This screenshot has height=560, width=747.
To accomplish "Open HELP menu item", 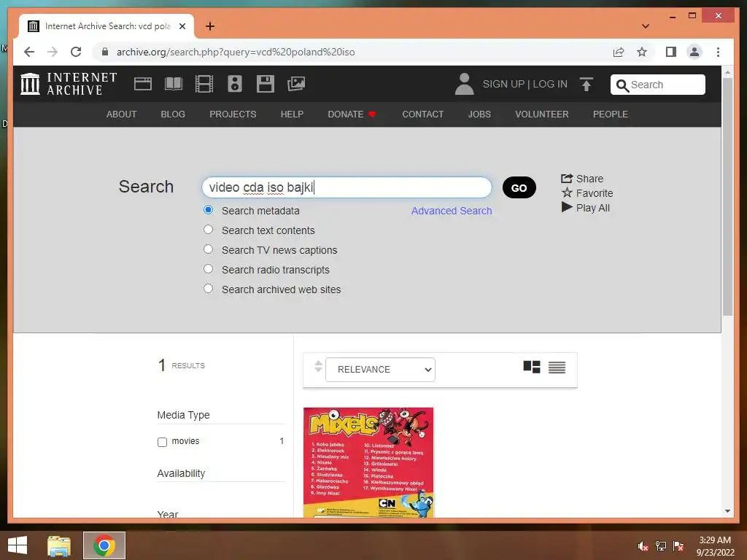I will 292,114.
